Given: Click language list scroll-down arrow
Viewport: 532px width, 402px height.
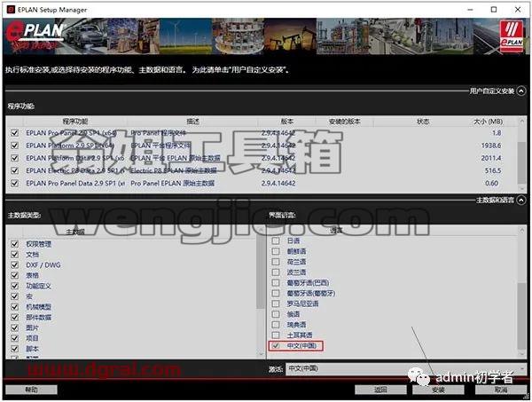Looking at the screenshot, I should coord(522,354).
